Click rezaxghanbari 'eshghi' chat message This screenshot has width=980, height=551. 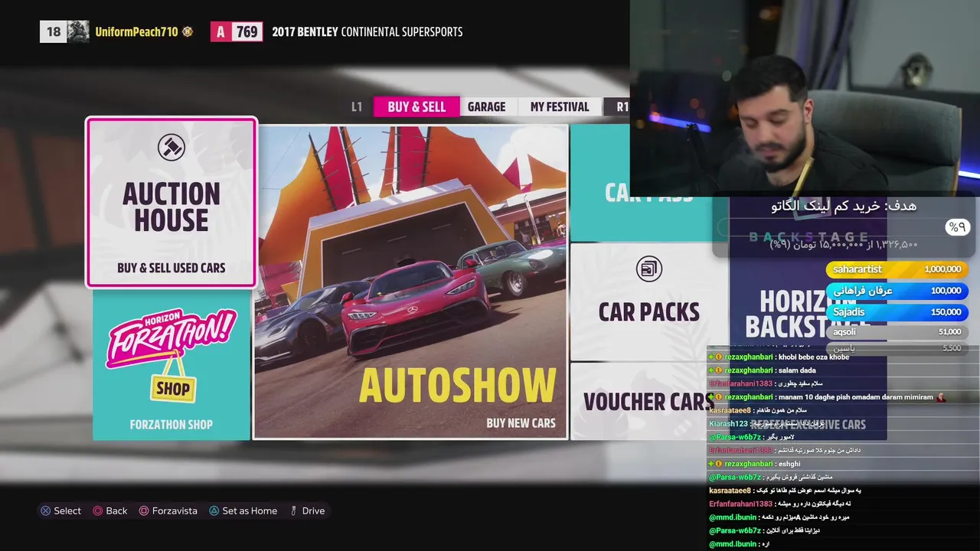point(754,464)
